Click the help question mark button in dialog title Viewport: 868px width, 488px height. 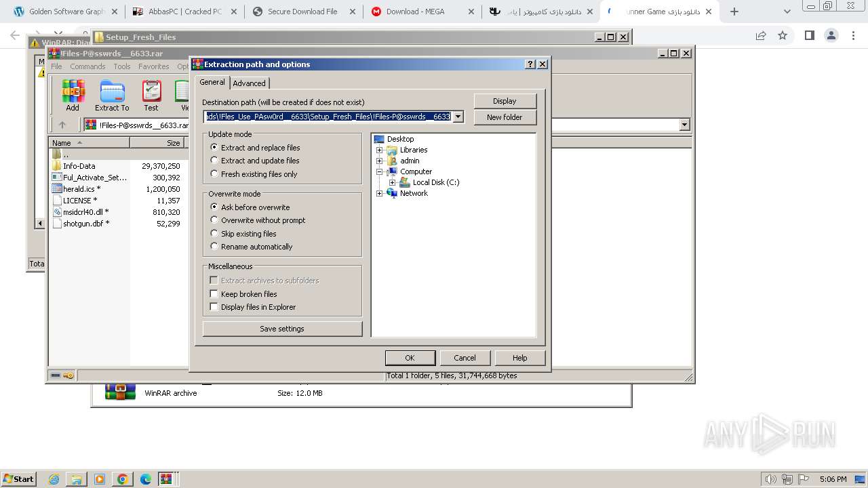coord(530,64)
